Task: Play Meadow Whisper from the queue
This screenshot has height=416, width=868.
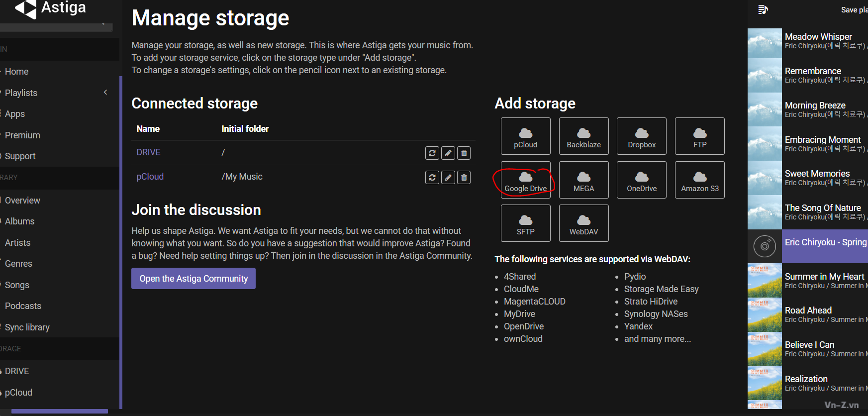Action: [818, 37]
